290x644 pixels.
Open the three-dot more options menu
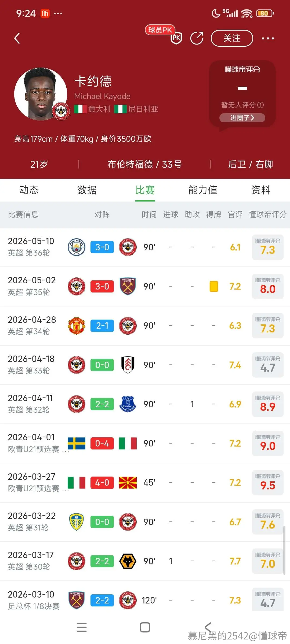tap(268, 38)
